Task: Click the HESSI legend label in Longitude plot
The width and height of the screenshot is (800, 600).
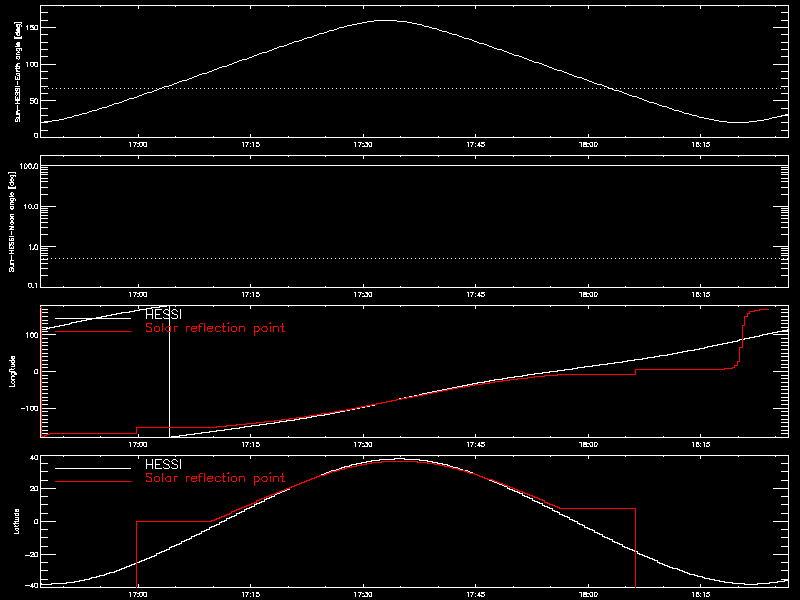Action: (163, 314)
